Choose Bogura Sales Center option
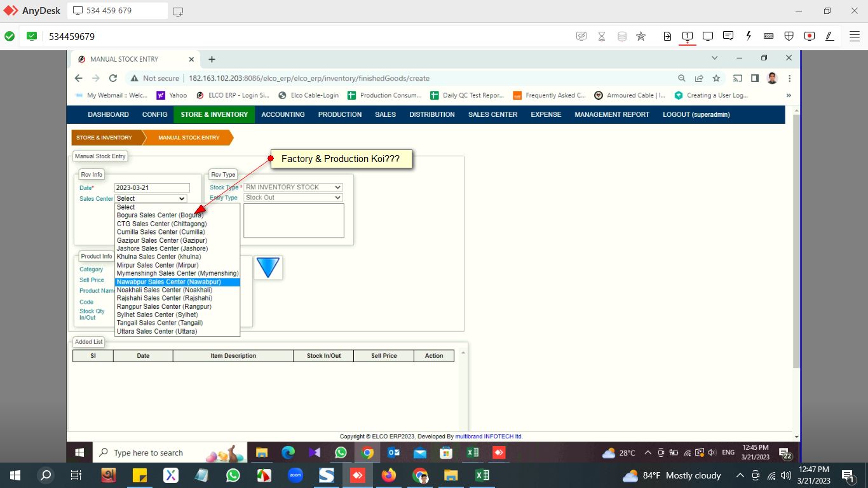This screenshot has width=868, height=488. tap(177, 215)
